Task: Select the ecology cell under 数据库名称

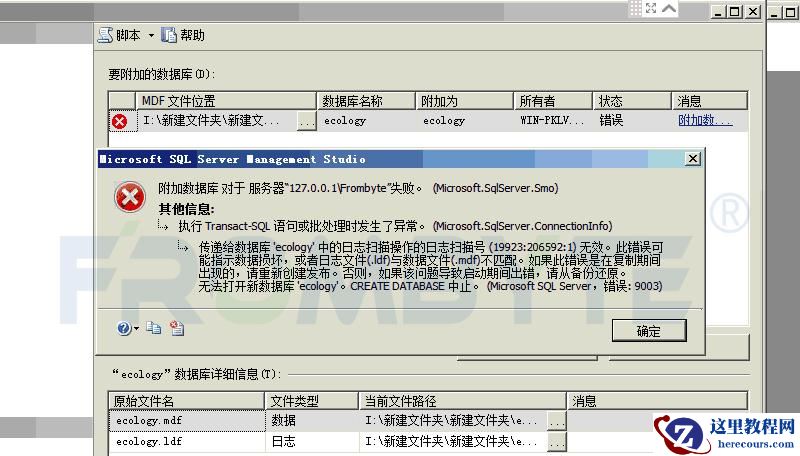Action: click(366, 121)
